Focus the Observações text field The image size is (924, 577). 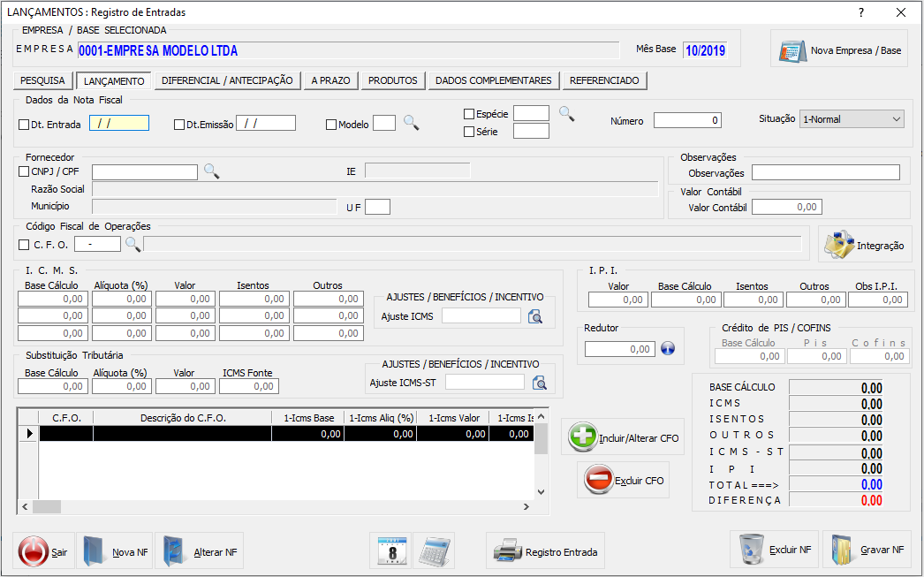[826, 172]
